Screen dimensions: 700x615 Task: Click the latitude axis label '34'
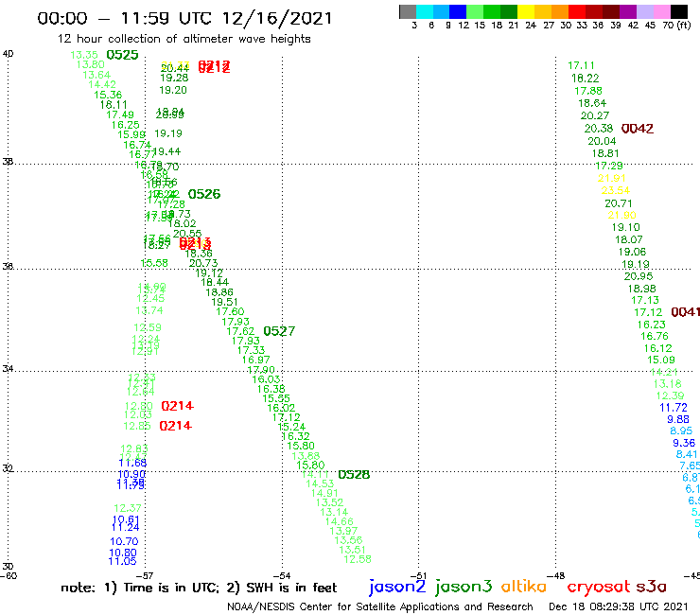[8, 369]
